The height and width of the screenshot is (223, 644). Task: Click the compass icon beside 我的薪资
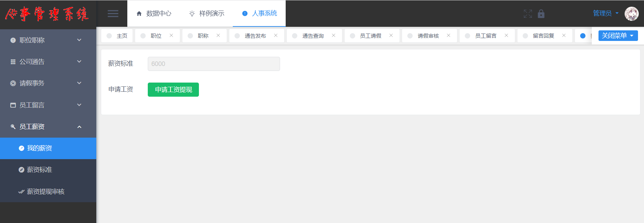tap(22, 148)
